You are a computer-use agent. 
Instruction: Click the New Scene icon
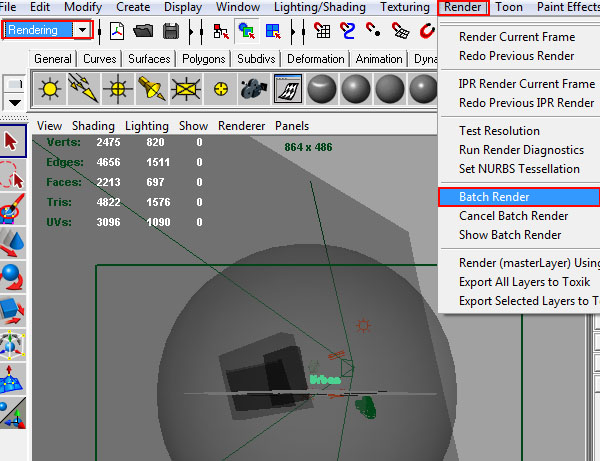tap(117, 31)
